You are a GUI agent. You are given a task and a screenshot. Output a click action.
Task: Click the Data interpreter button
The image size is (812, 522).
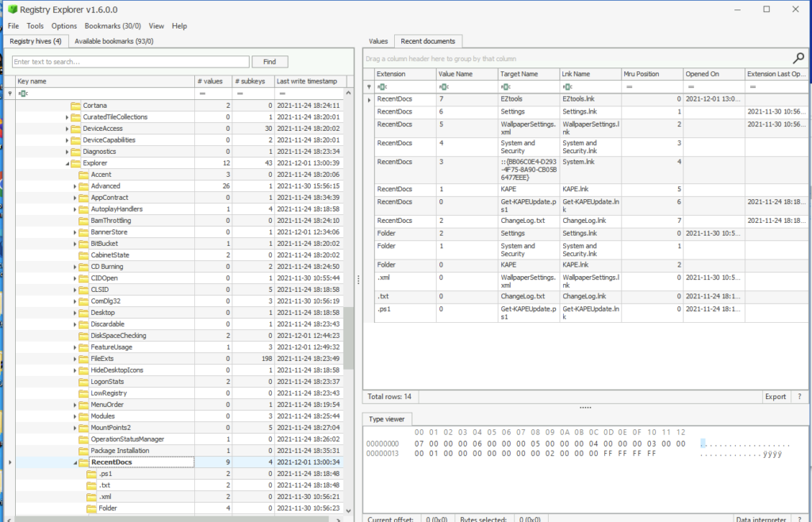coord(760,518)
